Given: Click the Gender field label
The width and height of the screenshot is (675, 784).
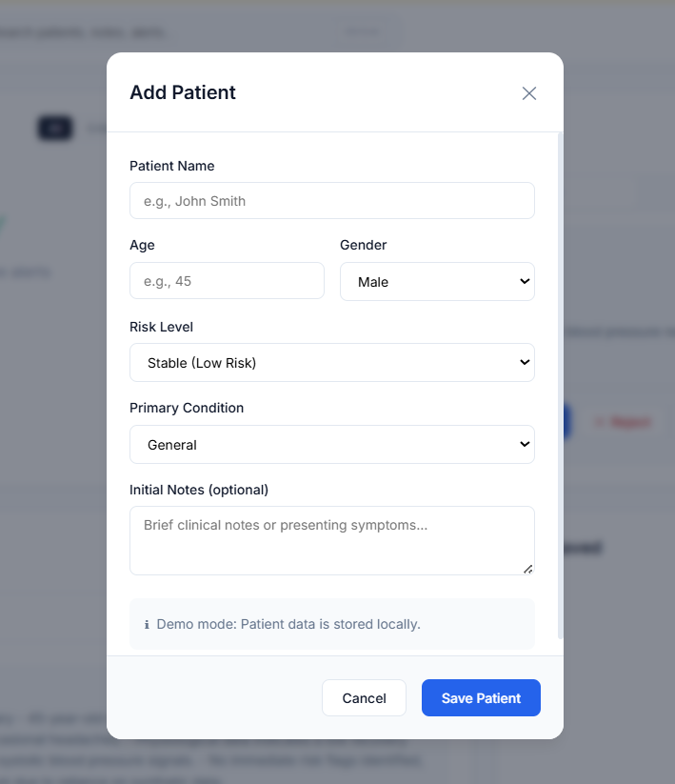Looking at the screenshot, I should 364,245.
